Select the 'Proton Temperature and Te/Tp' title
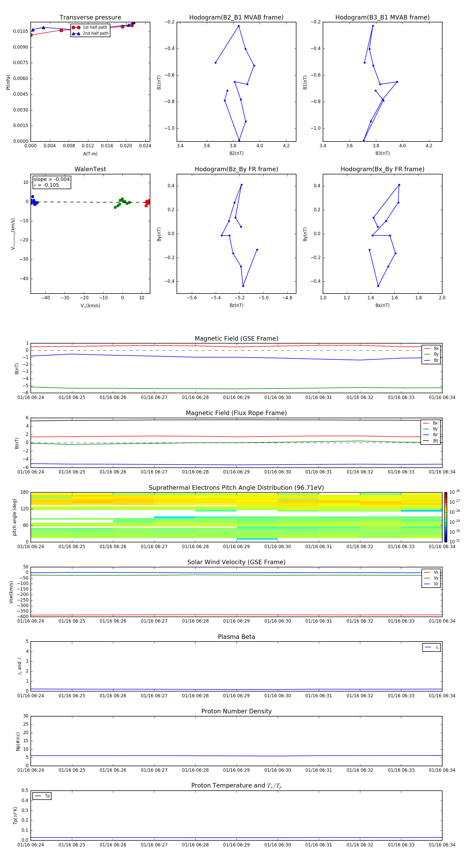The height and width of the screenshot is (868, 473). (x=236, y=786)
